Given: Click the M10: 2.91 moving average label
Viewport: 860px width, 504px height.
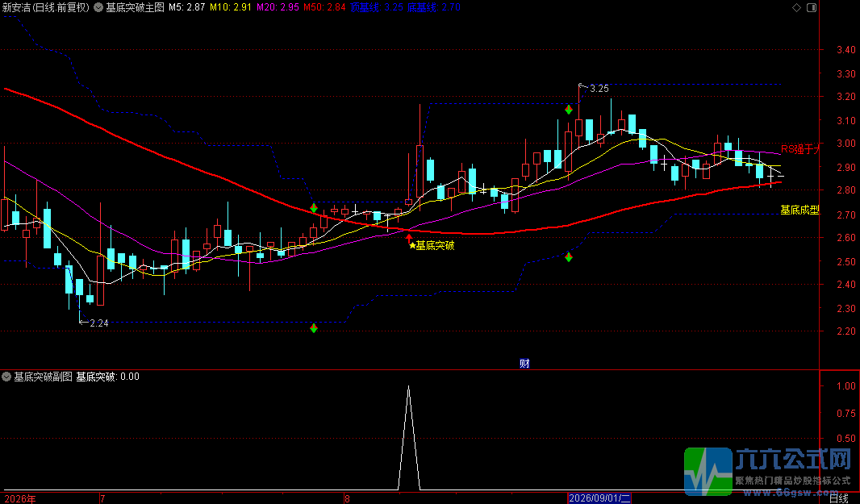Looking at the screenshot, I should [231, 8].
